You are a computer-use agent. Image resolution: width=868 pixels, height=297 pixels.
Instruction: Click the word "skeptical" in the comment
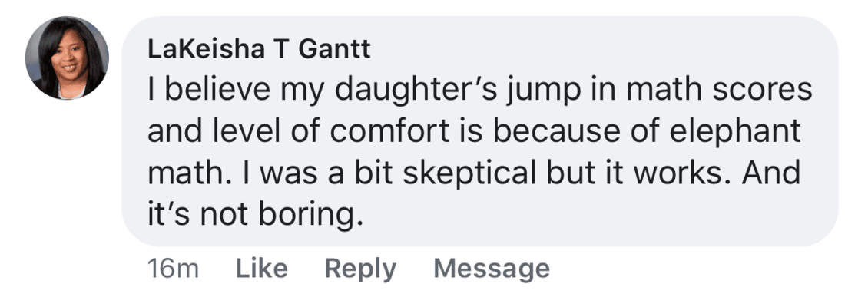[x=470, y=174]
